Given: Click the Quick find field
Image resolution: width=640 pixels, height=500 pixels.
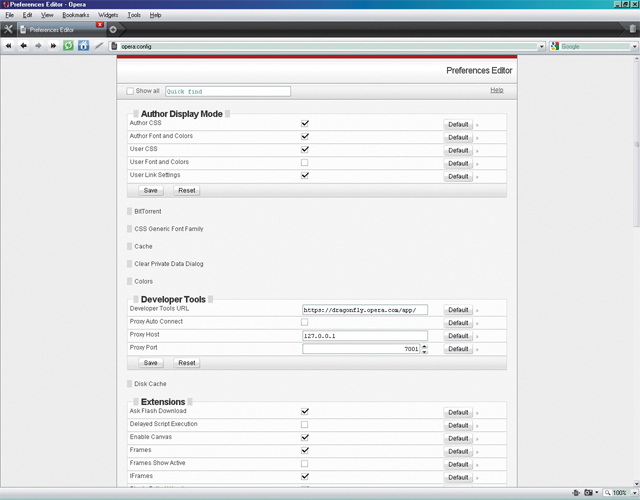Looking at the screenshot, I should [228, 91].
